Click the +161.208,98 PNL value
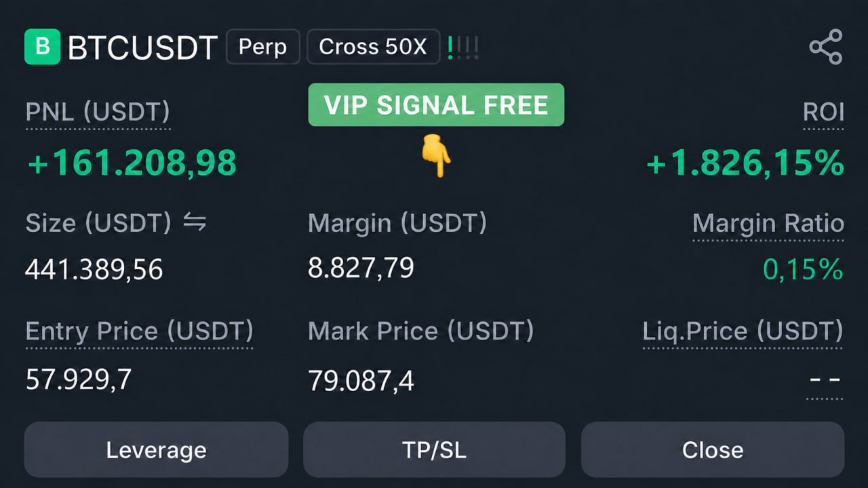This screenshot has height=488, width=868. pos(132,163)
